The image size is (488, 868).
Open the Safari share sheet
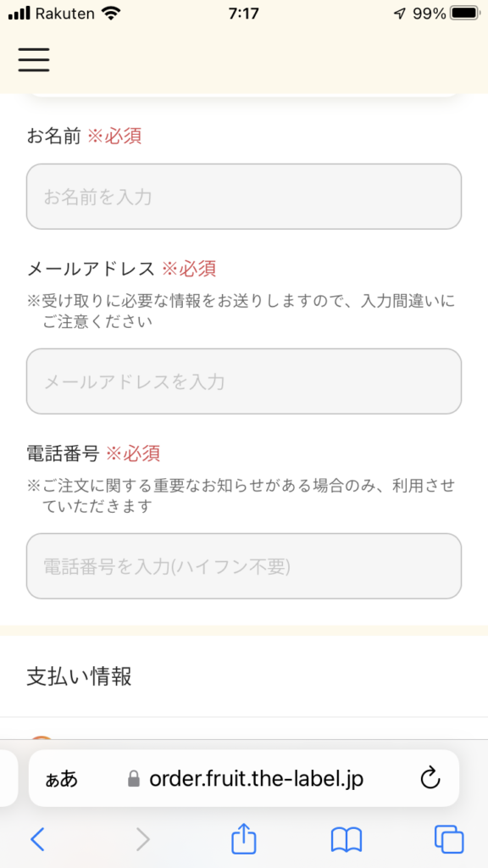(x=243, y=837)
